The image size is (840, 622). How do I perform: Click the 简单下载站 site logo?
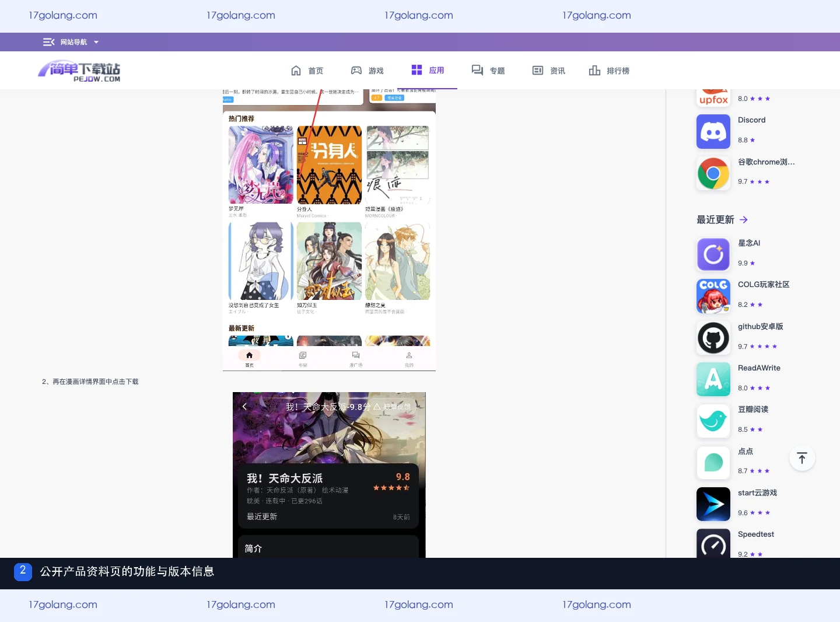click(79, 71)
